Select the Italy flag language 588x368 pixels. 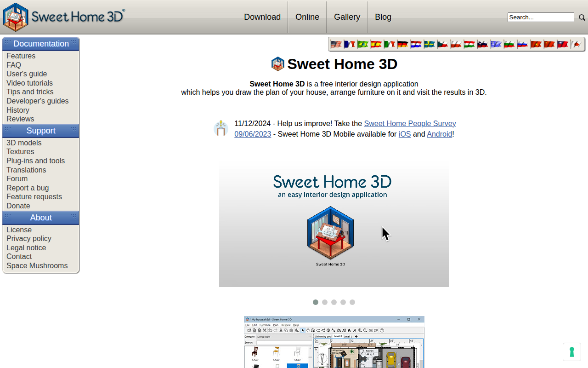click(x=390, y=44)
